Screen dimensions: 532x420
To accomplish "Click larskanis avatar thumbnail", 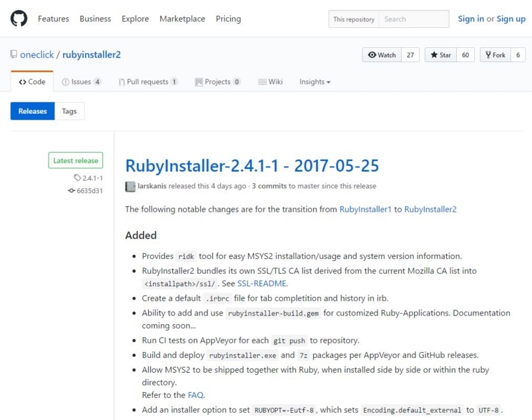I will (x=130, y=186).
